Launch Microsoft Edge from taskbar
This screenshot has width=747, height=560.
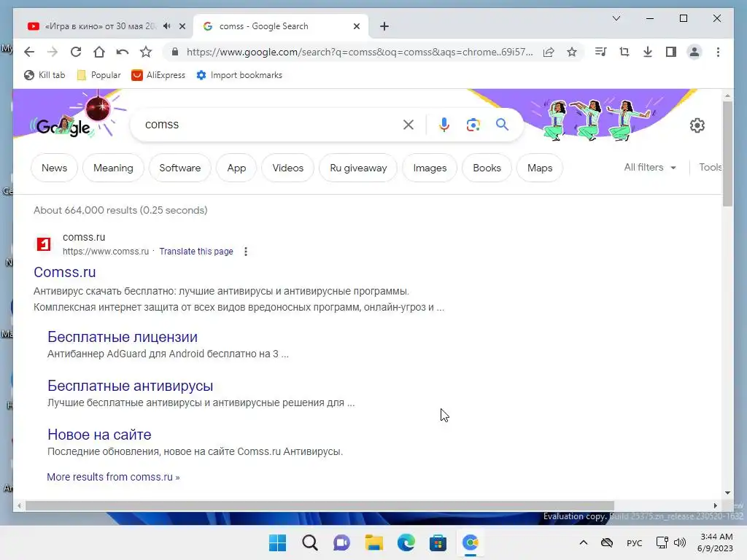[x=406, y=542]
